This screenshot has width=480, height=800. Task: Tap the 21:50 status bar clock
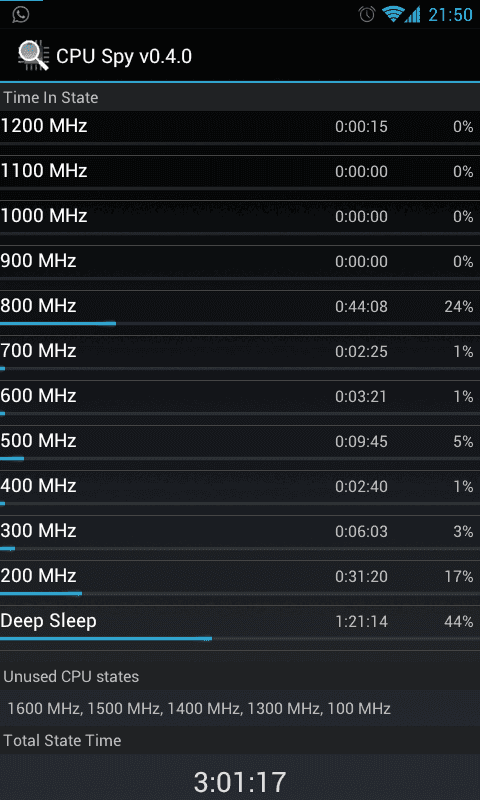tap(450, 15)
